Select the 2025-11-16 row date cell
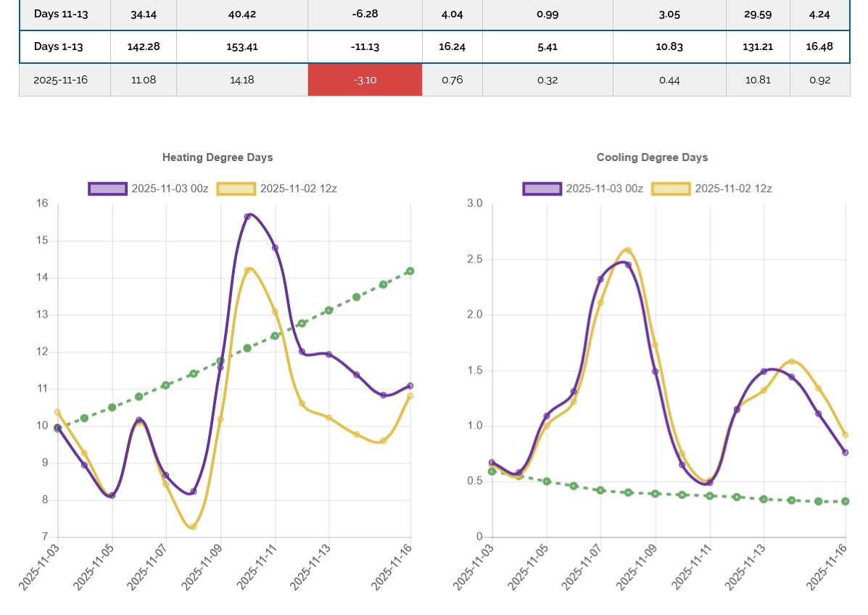The image size is (868, 615). click(x=61, y=80)
